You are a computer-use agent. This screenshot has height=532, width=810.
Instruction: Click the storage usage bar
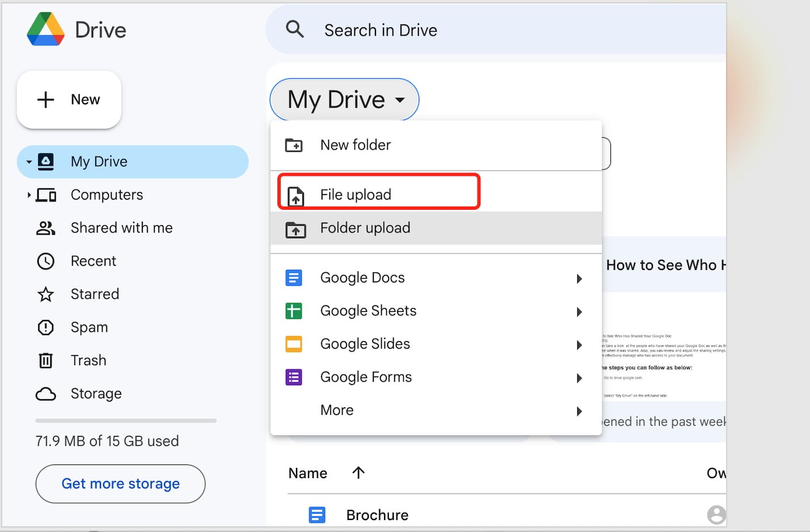[x=126, y=421]
